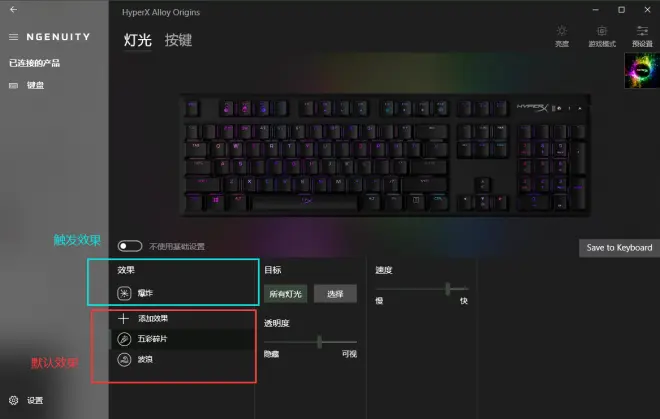Select the colorful preset thumbnail
660x419 pixels.
[x=642, y=70]
